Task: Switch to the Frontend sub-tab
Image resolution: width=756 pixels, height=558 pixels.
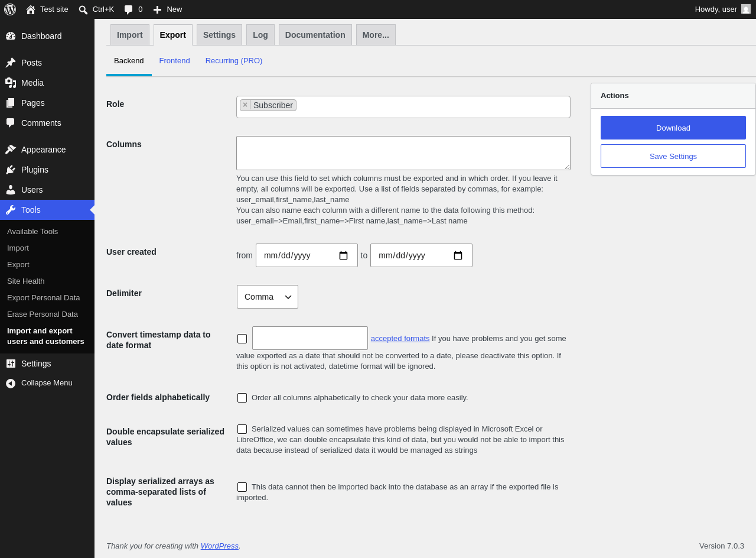Action: tap(175, 61)
